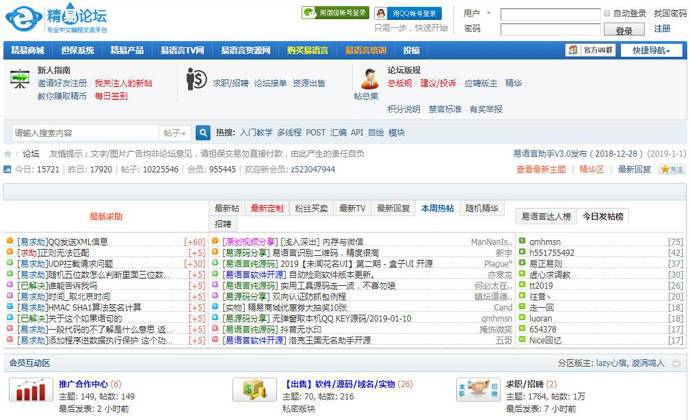Expand the 帖子 search type dropdown
This screenshot has height=420, width=690.
coord(175,132)
